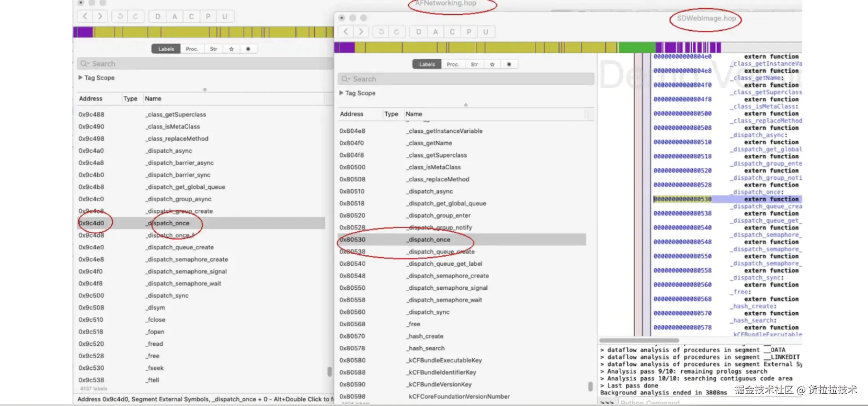Open search options magnifier in SDWebImage window
The width and height of the screenshot is (868, 406).
345,79
